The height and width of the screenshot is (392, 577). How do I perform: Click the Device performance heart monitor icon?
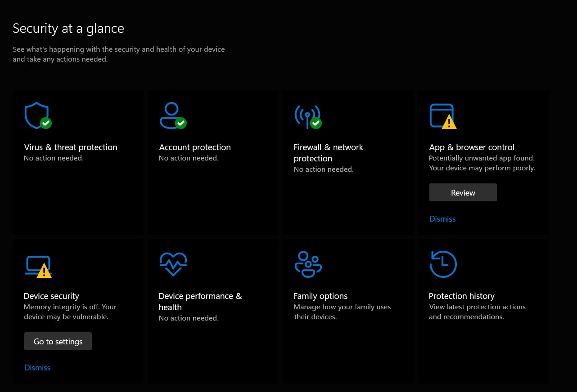click(173, 264)
